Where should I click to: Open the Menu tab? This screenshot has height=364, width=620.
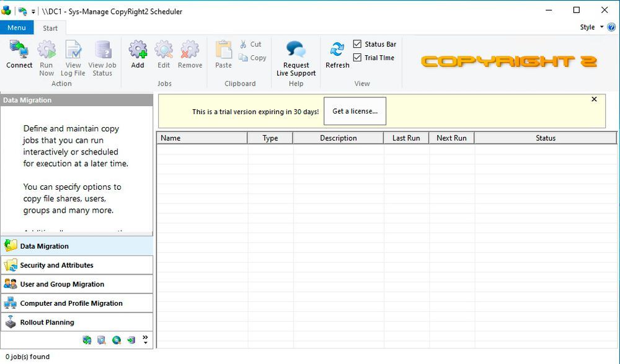click(x=16, y=27)
